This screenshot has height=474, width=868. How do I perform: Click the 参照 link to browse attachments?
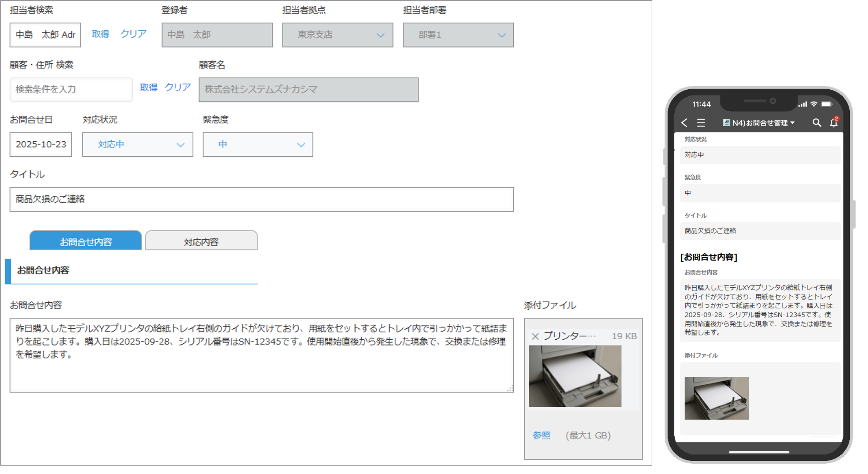pos(542,435)
